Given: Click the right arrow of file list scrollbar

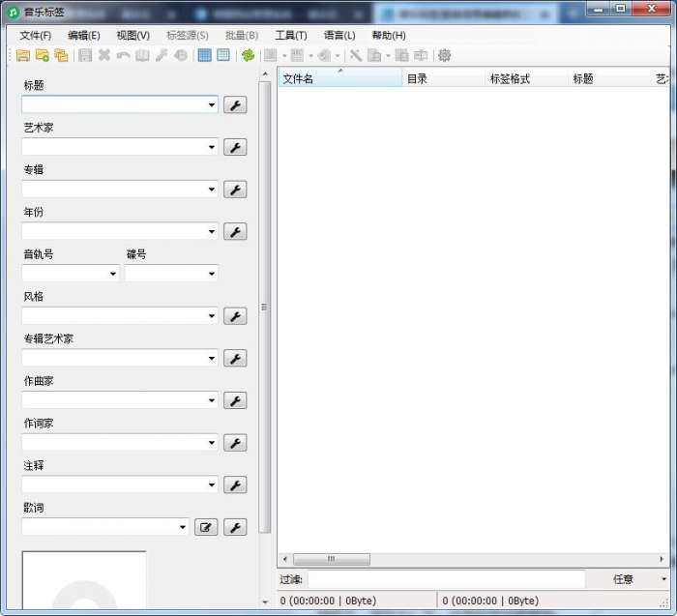Looking at the screenshot, I should point(662,559).
